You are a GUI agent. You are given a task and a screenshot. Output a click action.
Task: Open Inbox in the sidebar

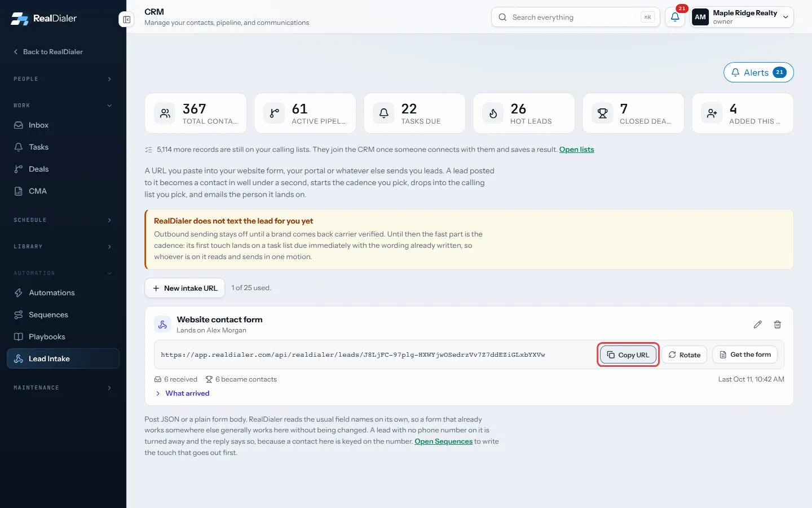pos(63,125)
